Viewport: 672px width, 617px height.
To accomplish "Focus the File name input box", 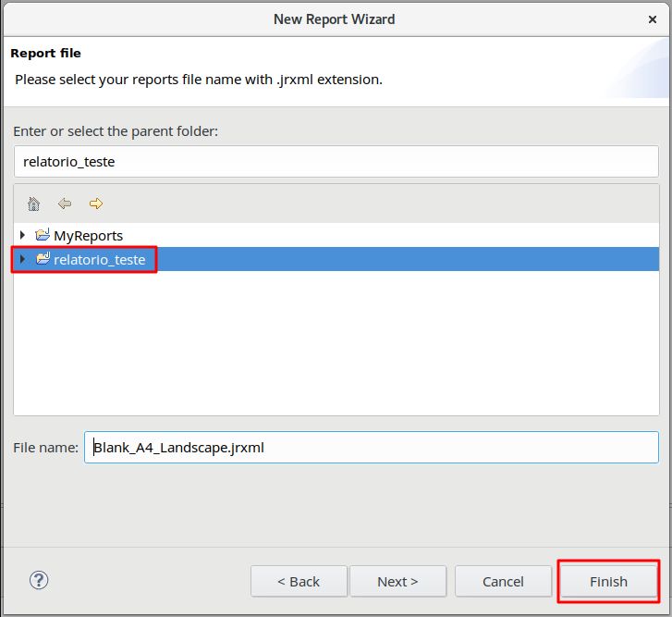I will [370, 448].
